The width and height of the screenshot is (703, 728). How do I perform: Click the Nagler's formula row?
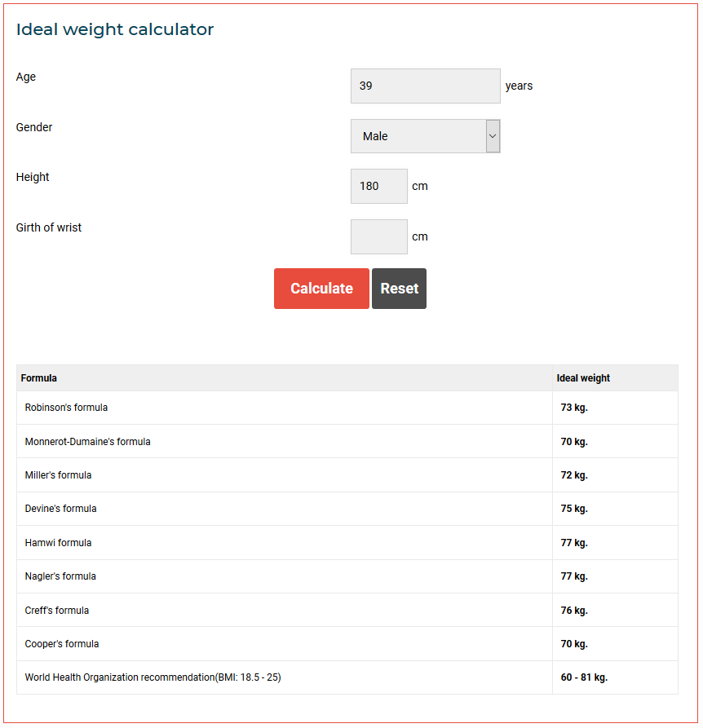[x=60, y=576]
